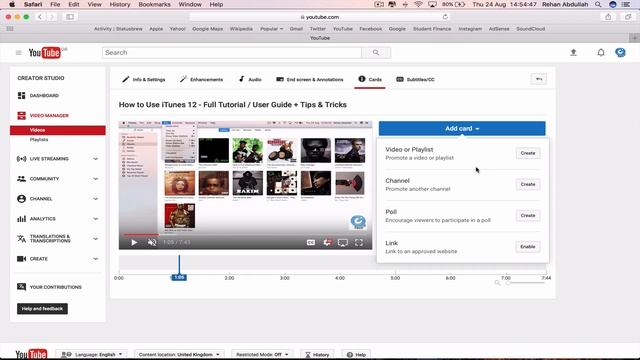Expand the Community section
Image resolution: width=640 pixels, height=360 pixels.
coord(96,179)
